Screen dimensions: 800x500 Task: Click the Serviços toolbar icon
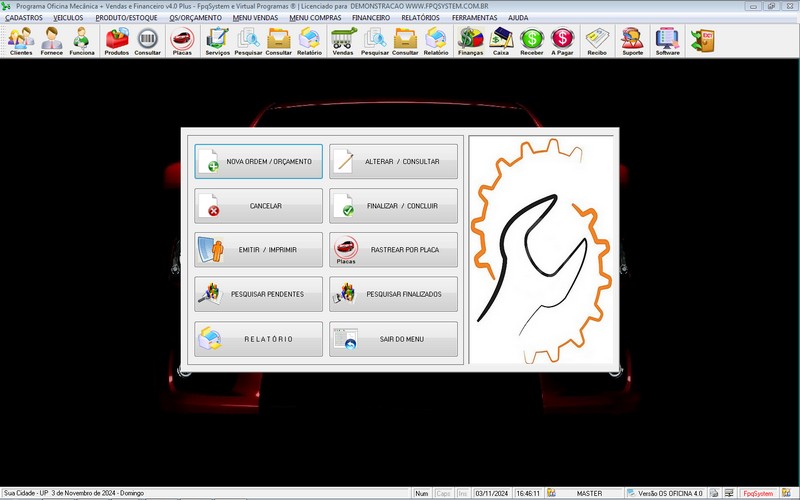217,41
